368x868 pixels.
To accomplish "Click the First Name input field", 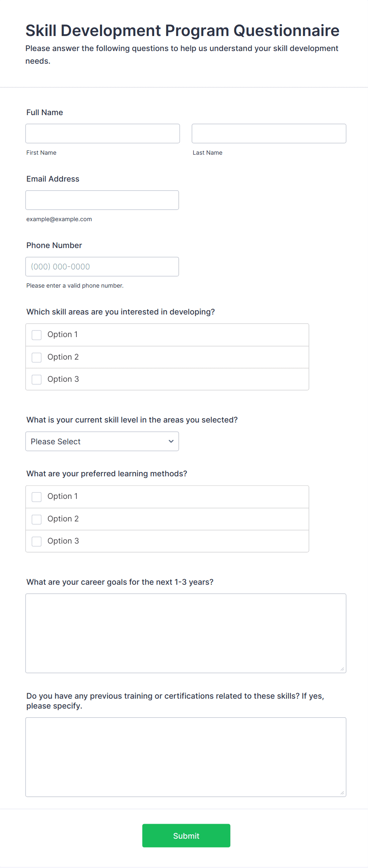I will click(x=102, y=133).
